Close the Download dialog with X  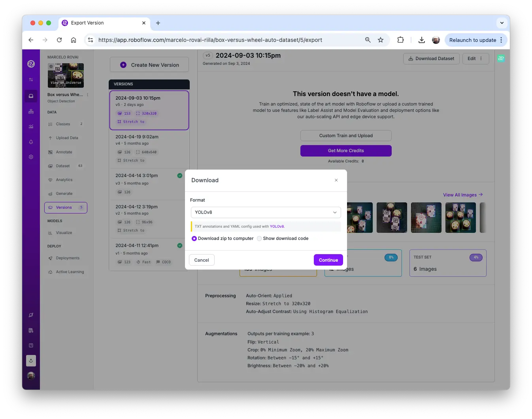click(x=336, y=180)
